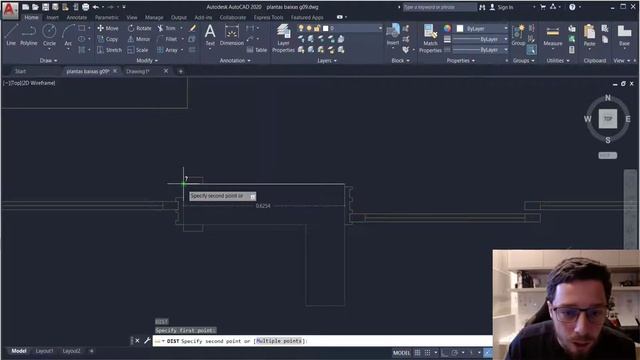Open the Annotate ribbon tab
This screenshot has width=640, height=360.
click(x=76, y=18)
